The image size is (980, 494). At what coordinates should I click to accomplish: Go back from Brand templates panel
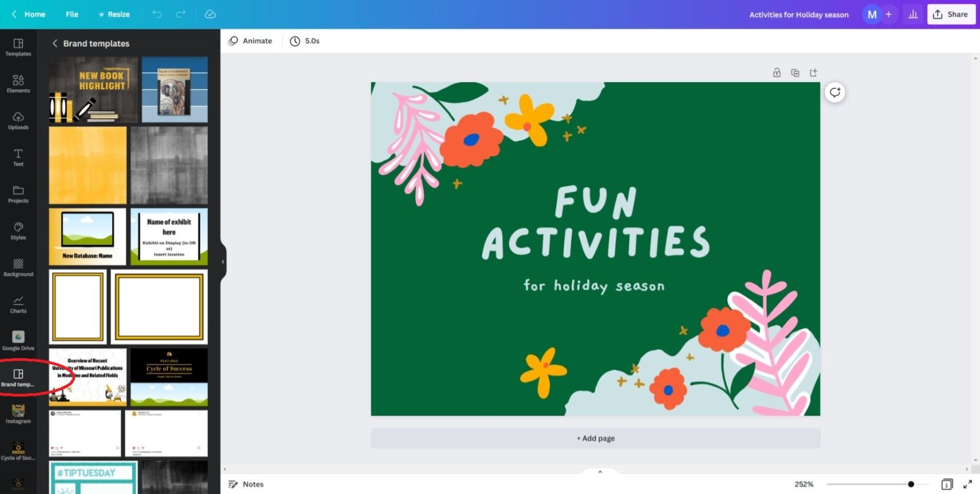click(55, 43)
